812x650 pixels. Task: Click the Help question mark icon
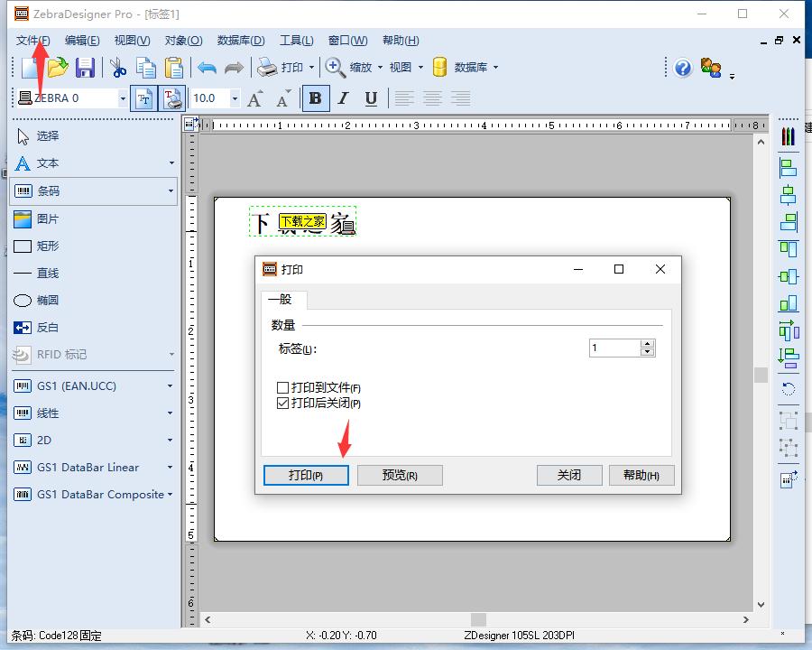[683, 68]
